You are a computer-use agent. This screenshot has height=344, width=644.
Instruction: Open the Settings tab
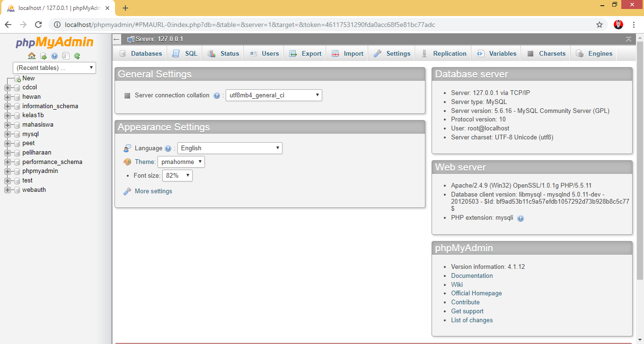click(392, 54)
